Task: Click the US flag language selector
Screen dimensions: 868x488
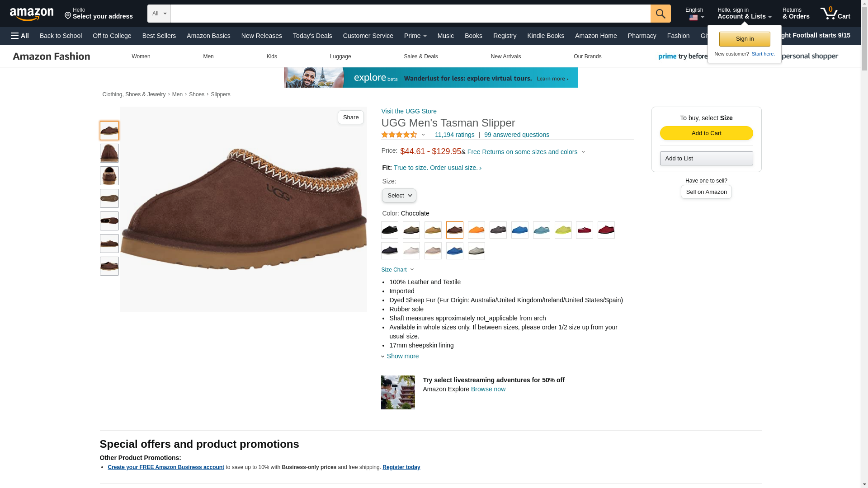Action: coord(696,18)
